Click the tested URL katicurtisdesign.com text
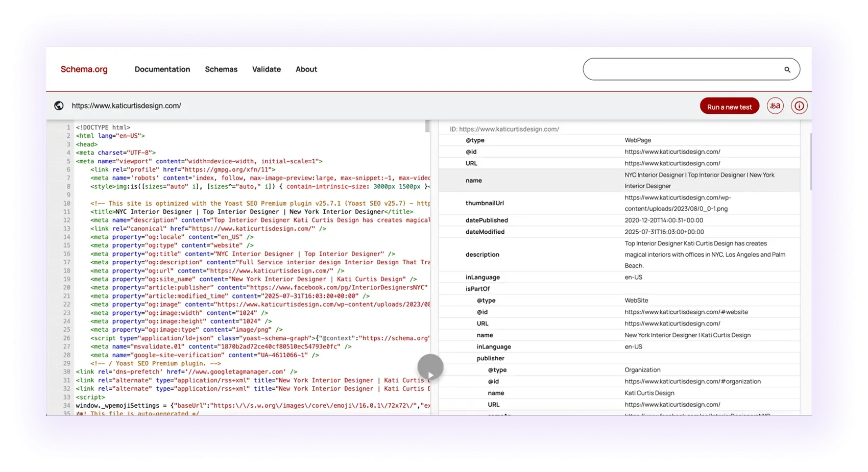 point(126,106)
